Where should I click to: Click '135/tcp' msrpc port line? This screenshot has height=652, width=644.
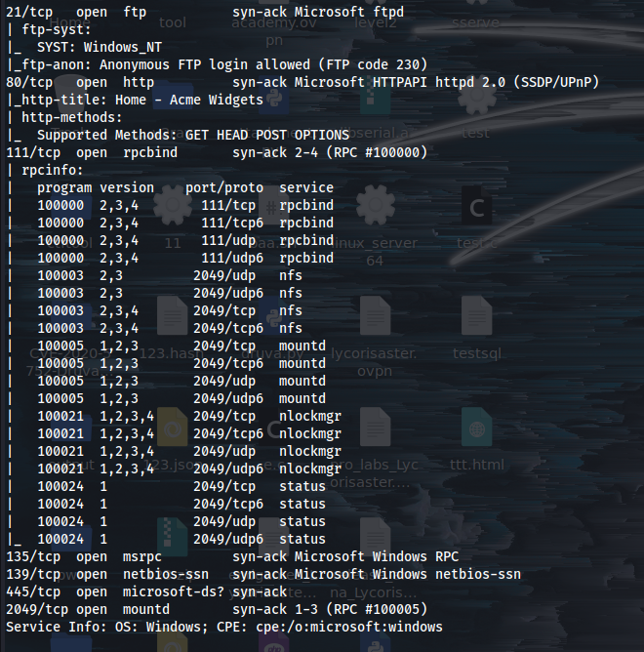click(232, 556)
